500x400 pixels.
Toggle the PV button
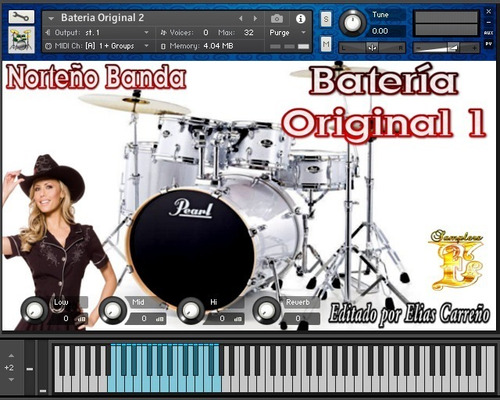click(x=489, y=44)
